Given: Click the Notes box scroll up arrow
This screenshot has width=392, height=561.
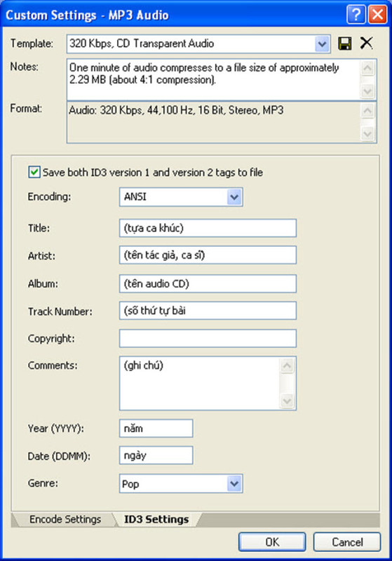Looking at the screenshot, I should click(x=368, y=68).
